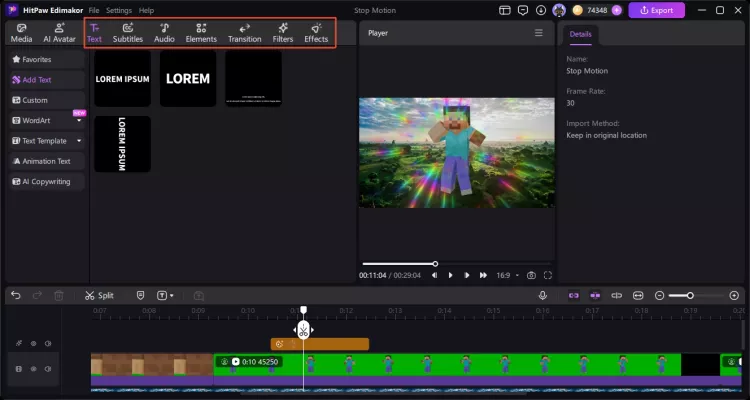This screenshot has width=750, height=400.
Task: Expand the WordArt dropdown arrow
Action: click(79, 121)
